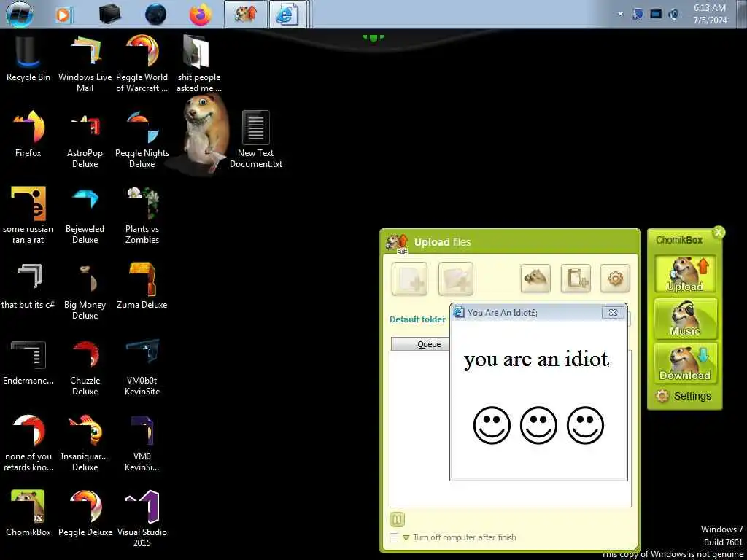Select the Peggle Nights Deluxe icon
The width and height of the screenshot is (747, 560).
[142, 139]
